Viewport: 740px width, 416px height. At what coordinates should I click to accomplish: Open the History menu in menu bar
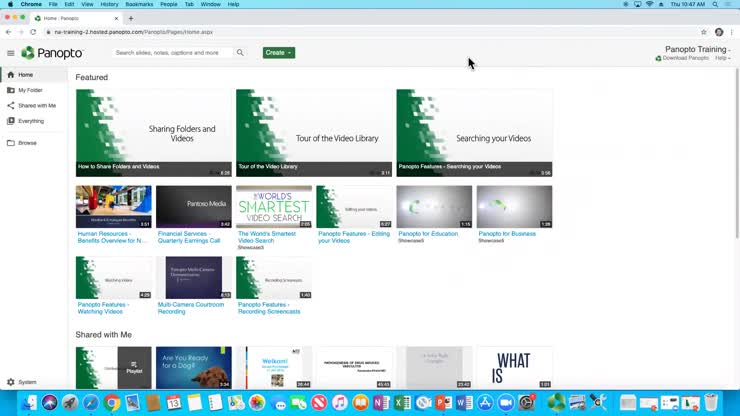(109, 4)
